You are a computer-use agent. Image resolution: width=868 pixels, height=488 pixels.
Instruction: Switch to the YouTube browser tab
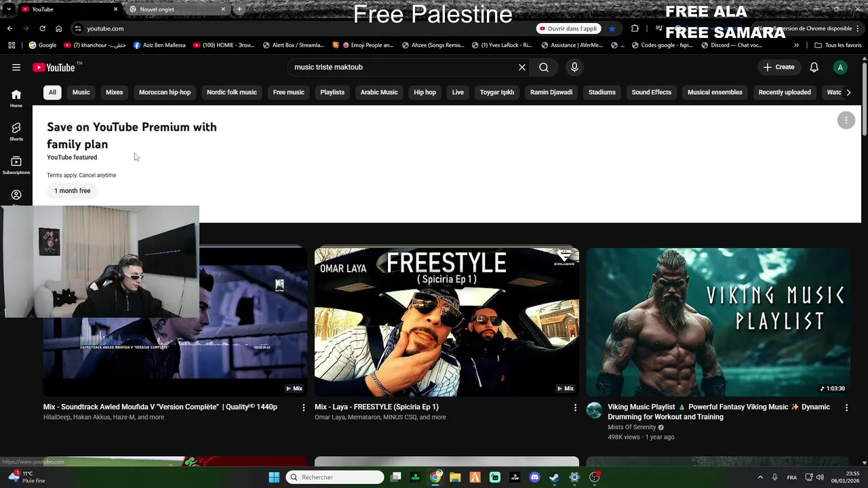69,9
